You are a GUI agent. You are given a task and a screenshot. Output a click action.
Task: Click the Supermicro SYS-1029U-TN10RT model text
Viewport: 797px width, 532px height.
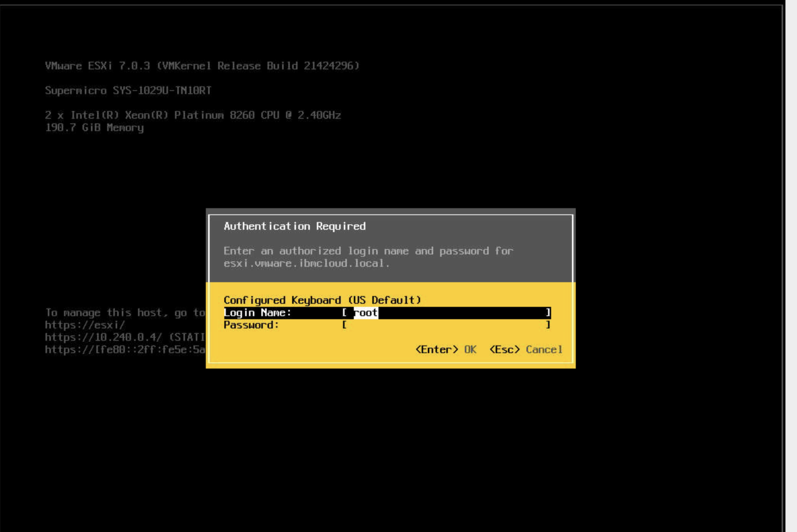(x=128, y=91)
